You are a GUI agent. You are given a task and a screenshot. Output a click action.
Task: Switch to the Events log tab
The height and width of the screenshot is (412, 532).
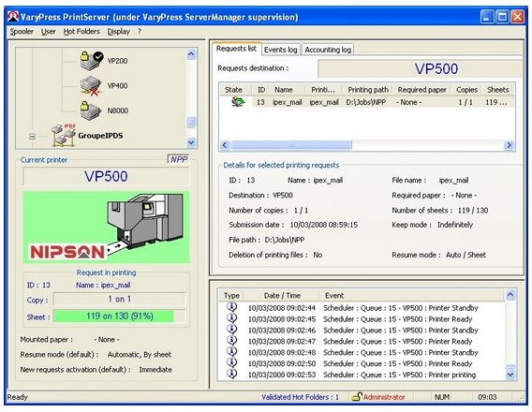[x=281, y=50]
